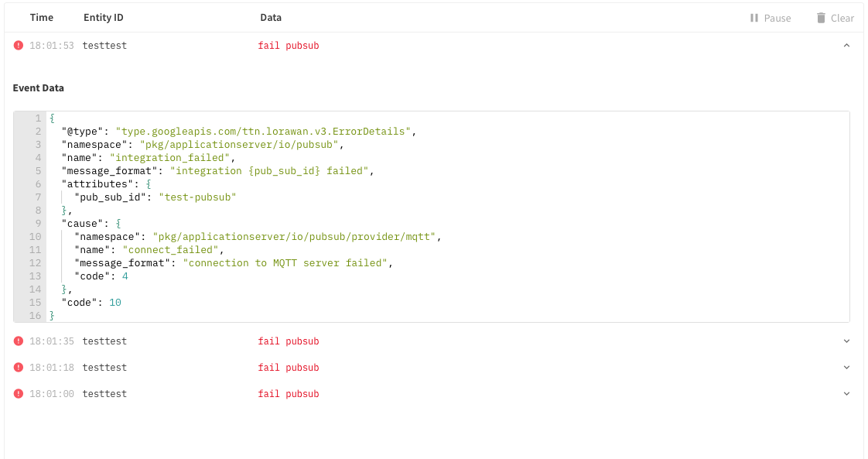Expand the 18:01:35 event details
The height and width of the screenshot is (459, 868).
pos(846,341)
